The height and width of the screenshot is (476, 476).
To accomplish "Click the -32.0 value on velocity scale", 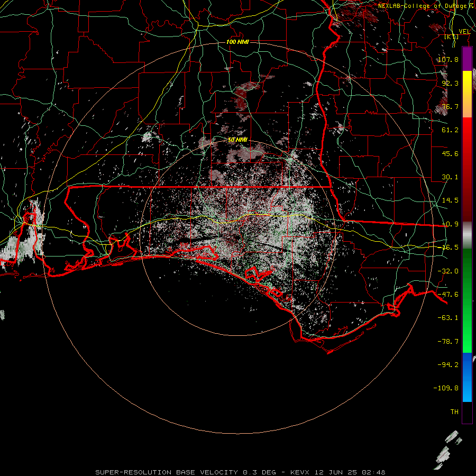I will point(448,271).
